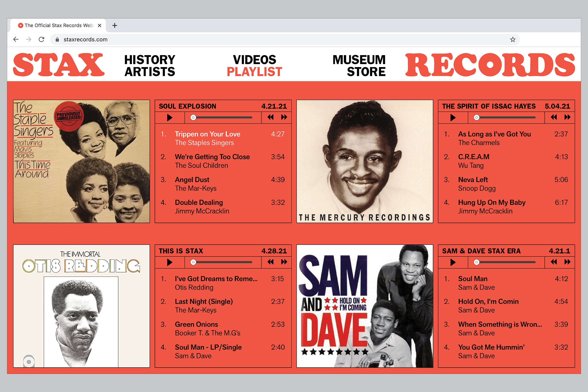Skip forward in the Soul Explosion player
Screen dimensions: 588x392
tap(284, 117)
